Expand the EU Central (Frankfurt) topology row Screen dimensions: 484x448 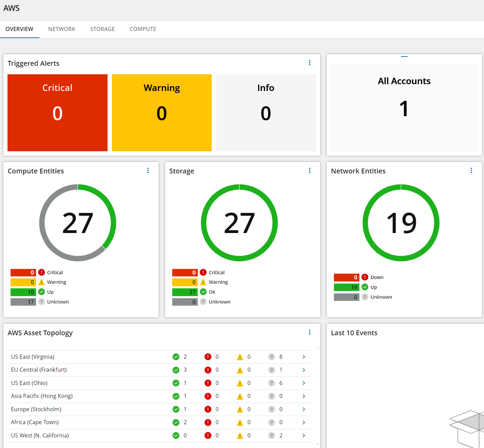point(304,370)
